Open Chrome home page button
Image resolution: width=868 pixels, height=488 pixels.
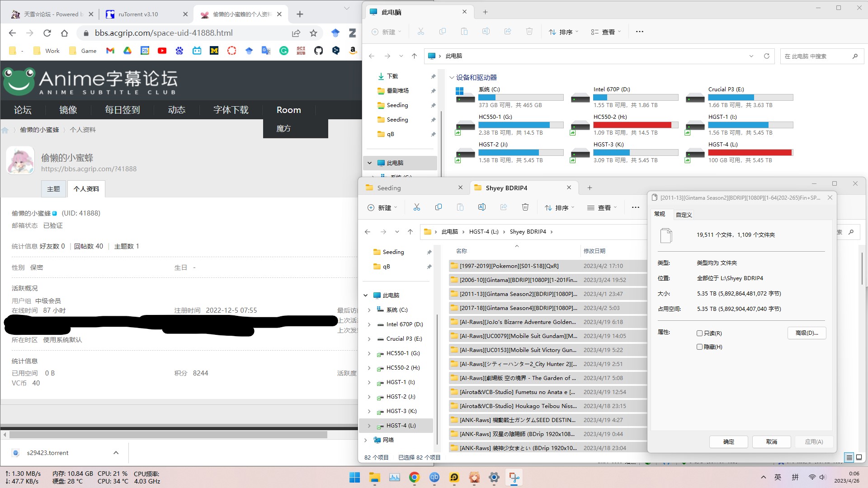pyautogui.click(x=64, y=33)
